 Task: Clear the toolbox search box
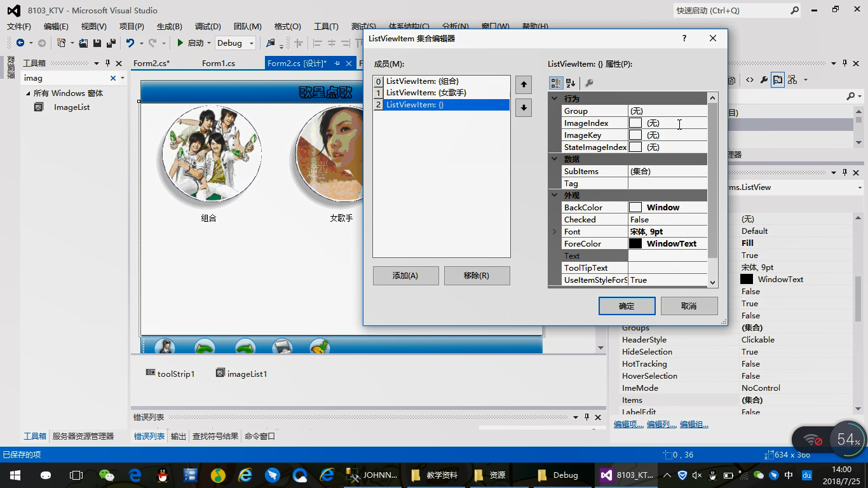113,78
